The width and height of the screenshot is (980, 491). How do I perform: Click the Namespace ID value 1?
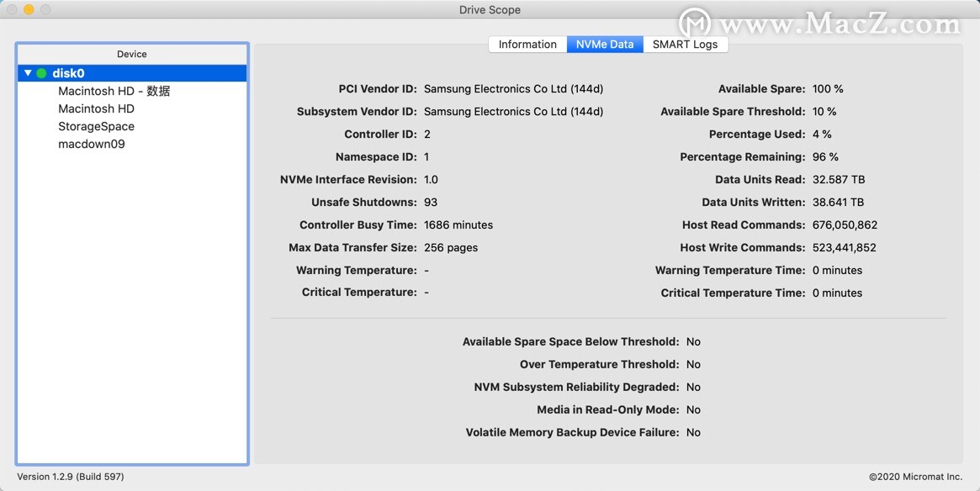click(x=426, y=156)
